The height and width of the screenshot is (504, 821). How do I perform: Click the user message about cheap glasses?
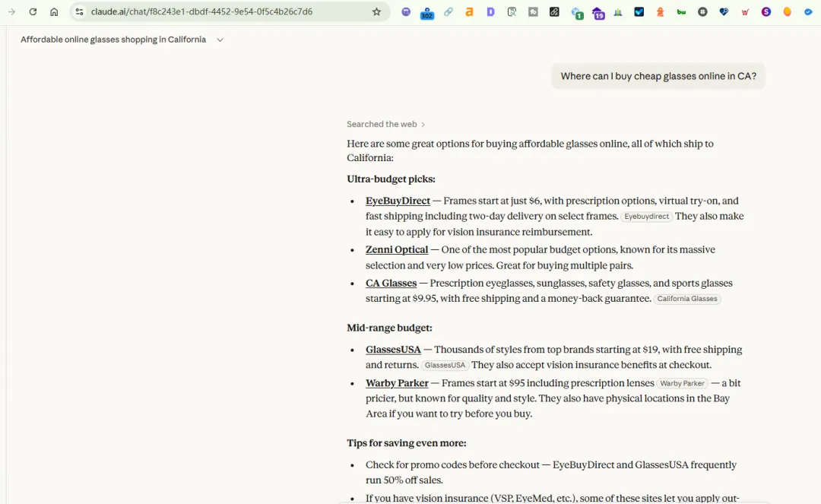click(x=658, y=77)
